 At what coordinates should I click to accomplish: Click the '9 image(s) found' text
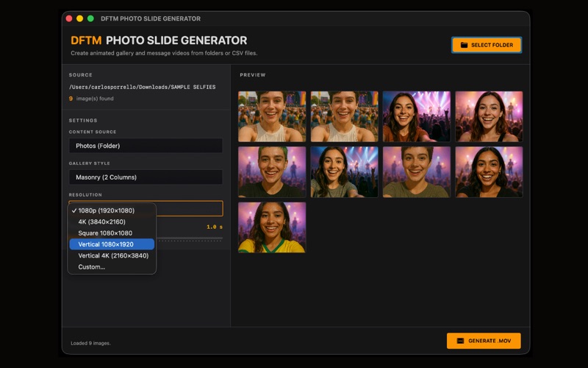91,99
